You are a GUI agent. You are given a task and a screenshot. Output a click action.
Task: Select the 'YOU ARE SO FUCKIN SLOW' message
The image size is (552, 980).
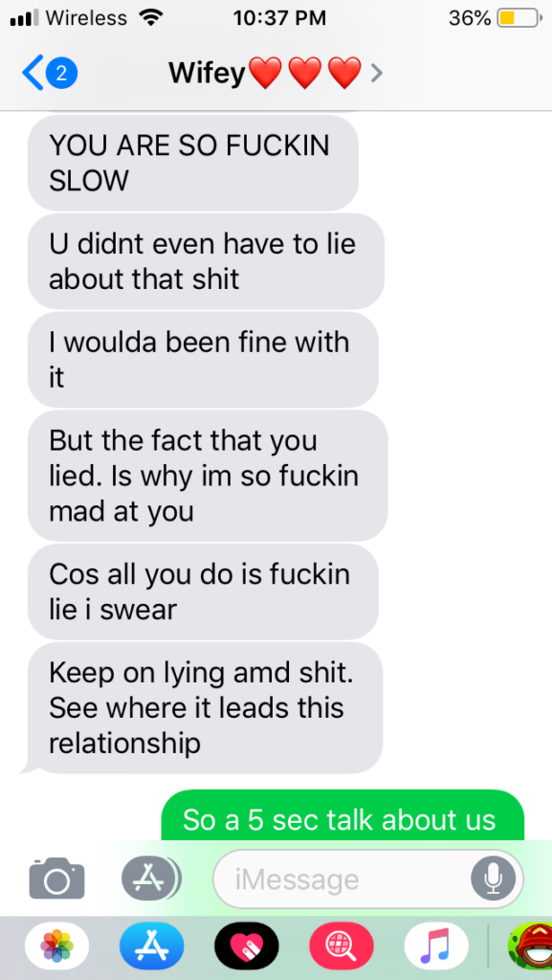point(193,163)
